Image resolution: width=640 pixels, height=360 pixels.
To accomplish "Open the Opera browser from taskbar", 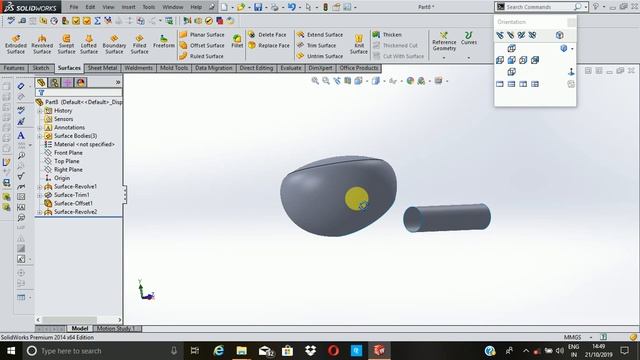I will point(333,351).
